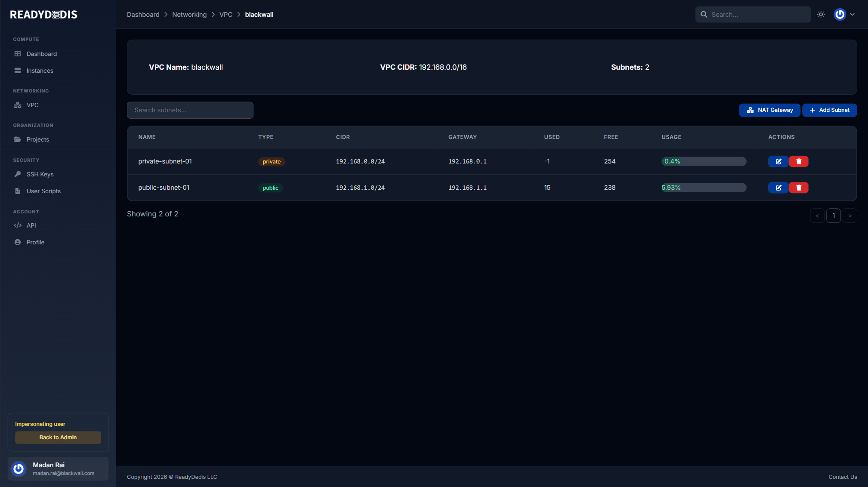Open the API code icon
This screenshot has width=868, height=487.
17,225
